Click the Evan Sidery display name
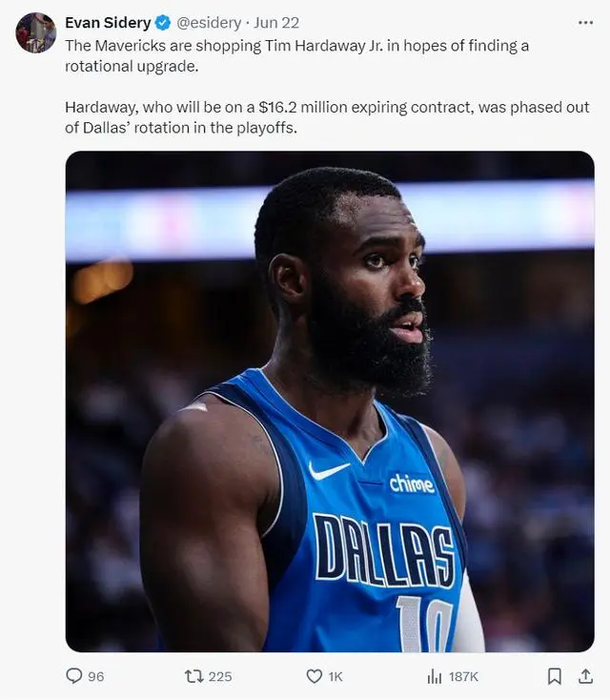This screenshot has height=700, width=610. coord(108,23)
